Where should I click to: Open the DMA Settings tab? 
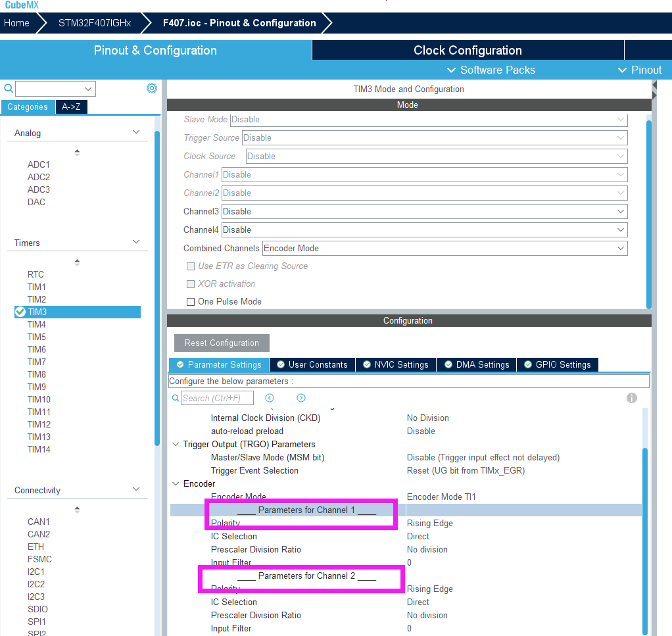[x=477, y=365]
